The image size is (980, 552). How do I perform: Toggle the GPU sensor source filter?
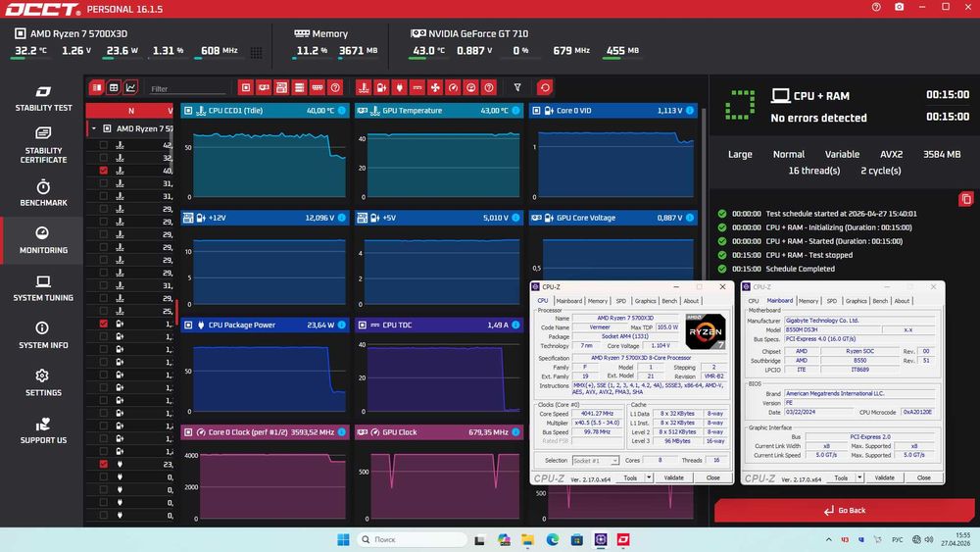[264, 87]
